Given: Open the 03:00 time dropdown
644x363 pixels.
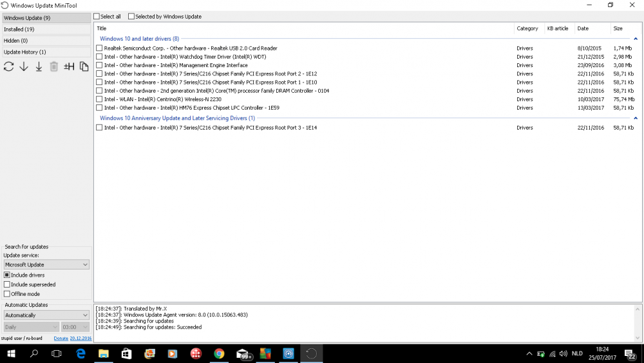Looking at the screenshot, I should pyautogui.click(x=75, y=328).
